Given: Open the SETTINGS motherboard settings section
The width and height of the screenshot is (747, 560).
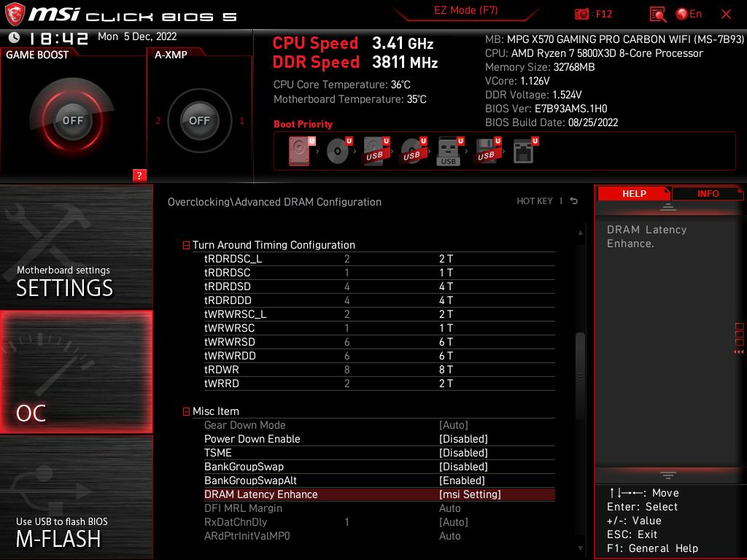Looking at the screenshot, I should pyautogui.click(x=76, y=246).
